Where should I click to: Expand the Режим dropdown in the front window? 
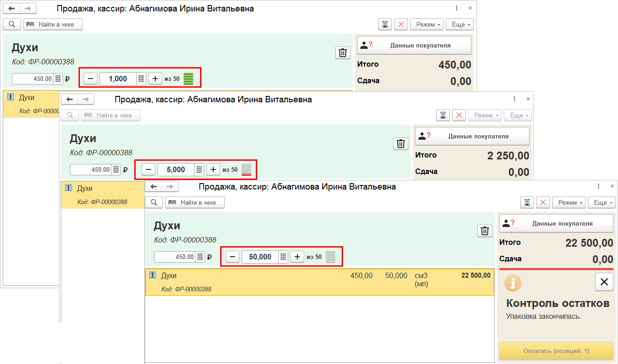pyautogui.click(x=569, y=202)
